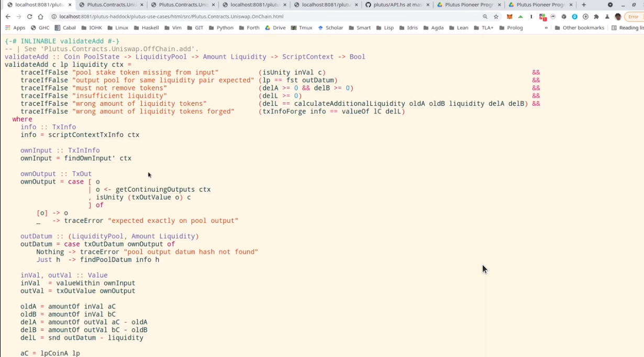The width and height of the screenshot is (644, 357).
Task: Click the Error button in toolbar
Action: 632,17
